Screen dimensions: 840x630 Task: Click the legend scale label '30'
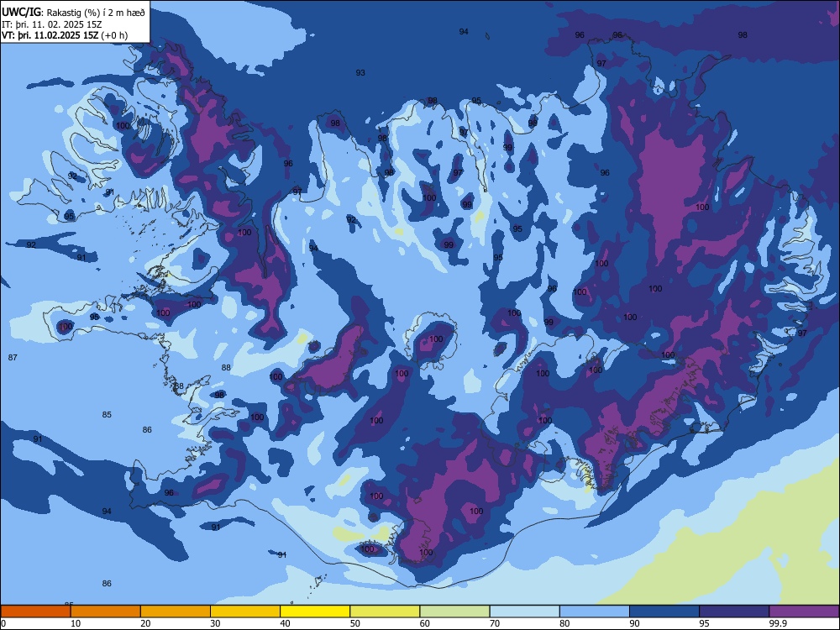pyautogui.click(x=215, y=623)
